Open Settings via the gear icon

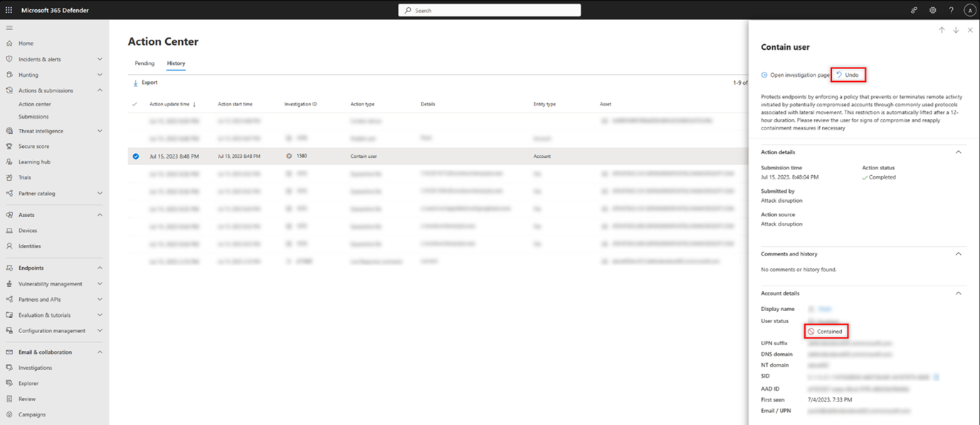point(932,10)
